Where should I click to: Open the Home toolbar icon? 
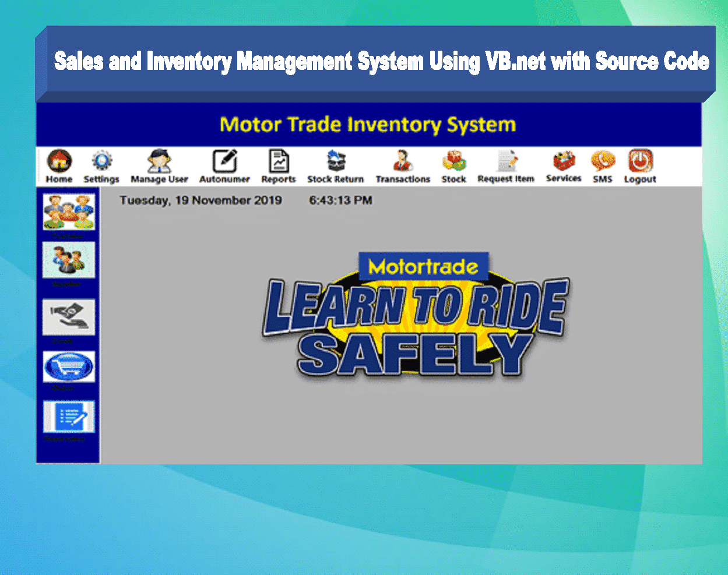(59, 161)
